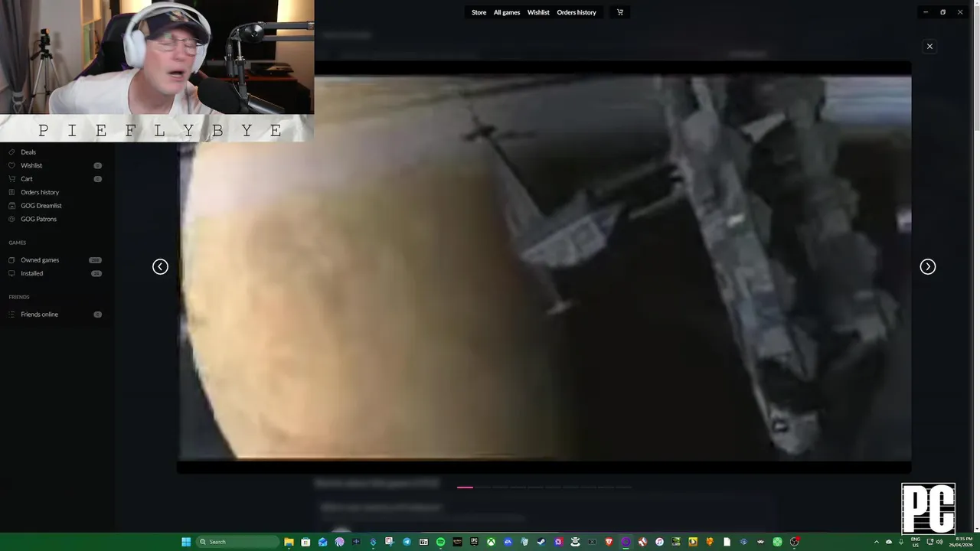
Task: Expand the system tray hidden icons chevron
Action: coord(877,542)
